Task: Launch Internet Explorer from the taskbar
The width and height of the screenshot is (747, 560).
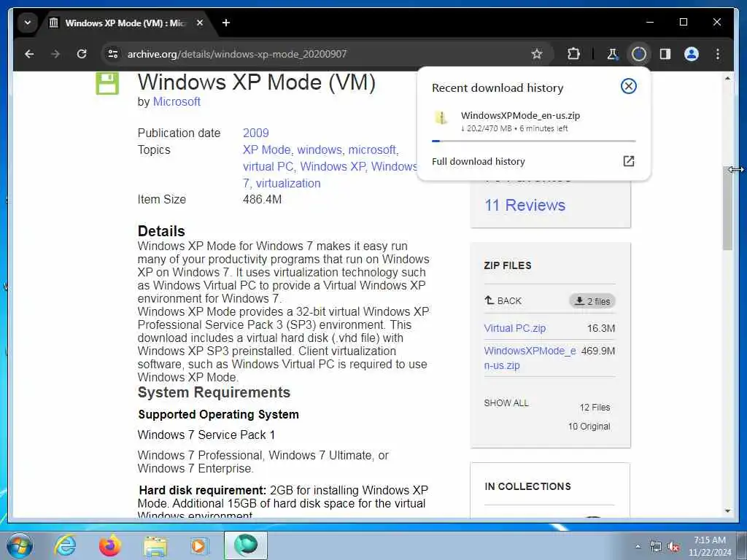Action: [65, 545]
